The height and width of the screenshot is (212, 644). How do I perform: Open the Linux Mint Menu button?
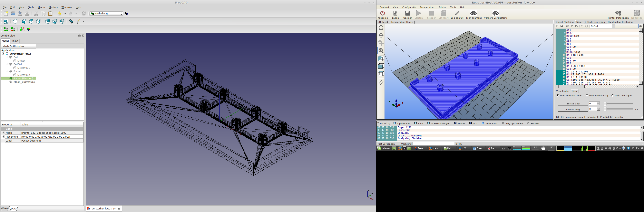[384, 148]
